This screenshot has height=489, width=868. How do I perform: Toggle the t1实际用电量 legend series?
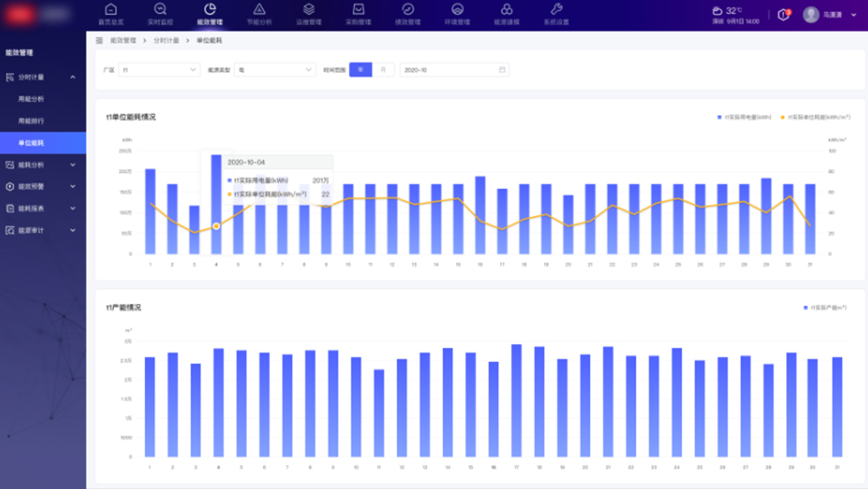745,116
